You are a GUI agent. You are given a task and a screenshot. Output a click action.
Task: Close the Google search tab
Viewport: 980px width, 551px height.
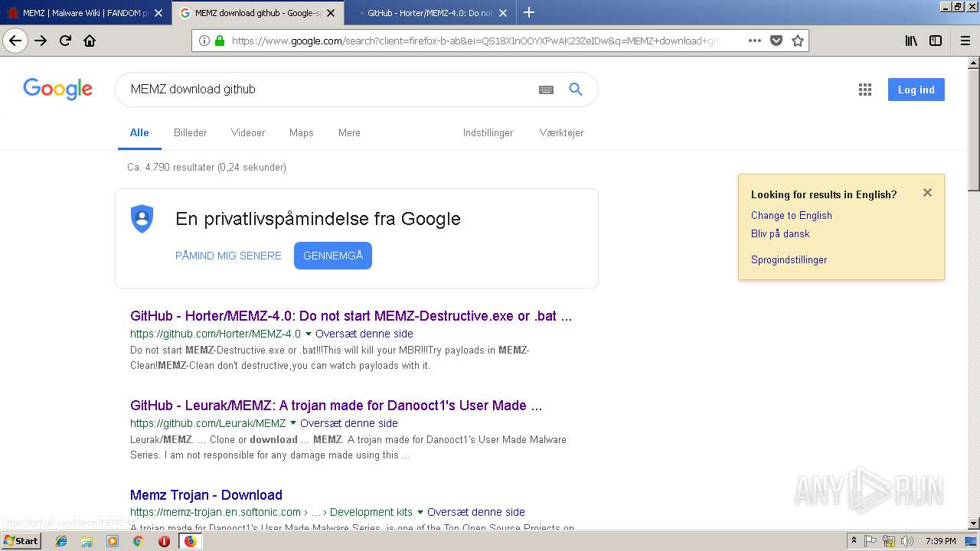[330, 13]
